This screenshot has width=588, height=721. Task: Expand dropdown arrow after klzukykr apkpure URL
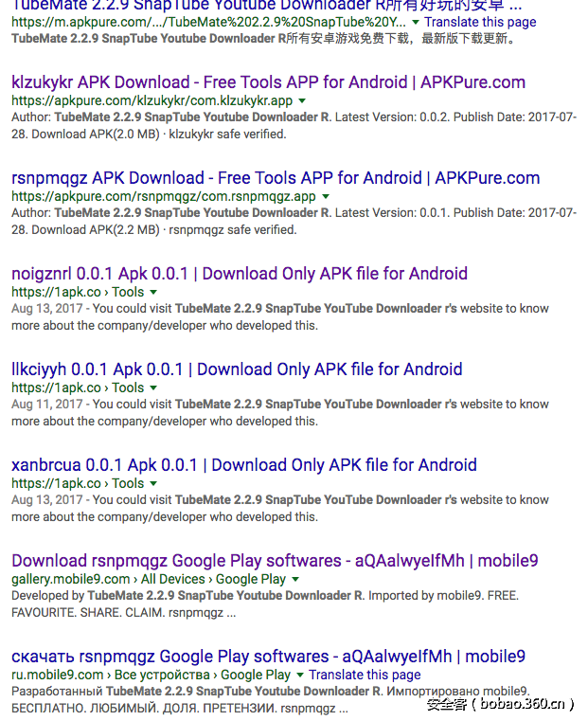302,100
